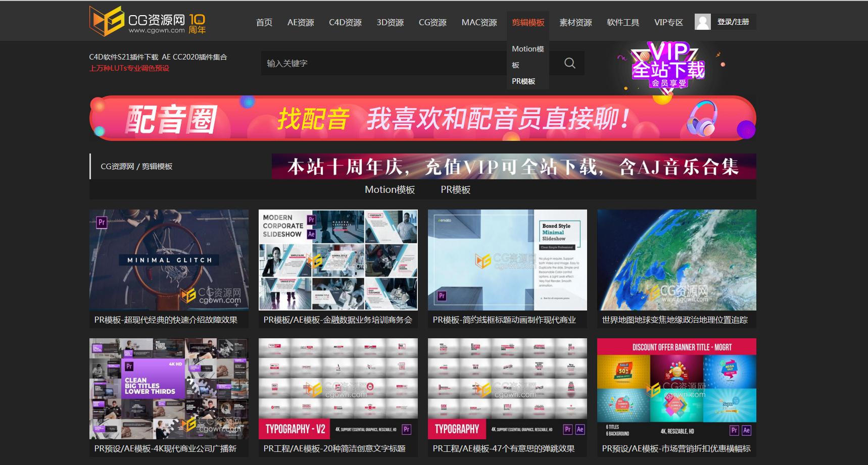This screenshot has width=868, height=465.
Task: Select PR模板 from the open dropdown
Action: point(523,80)
